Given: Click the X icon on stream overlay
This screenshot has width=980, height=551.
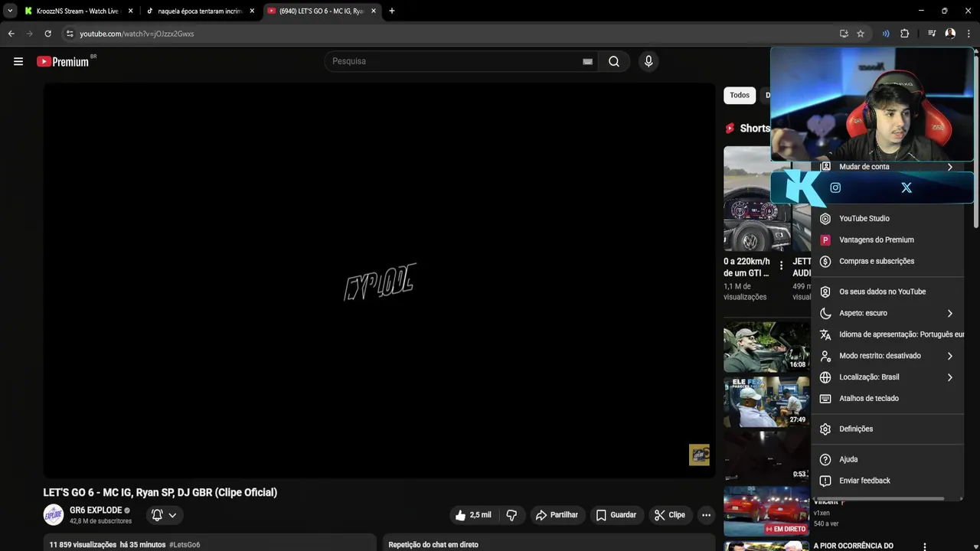Looking at the screenshot, I should pos(906,187).
